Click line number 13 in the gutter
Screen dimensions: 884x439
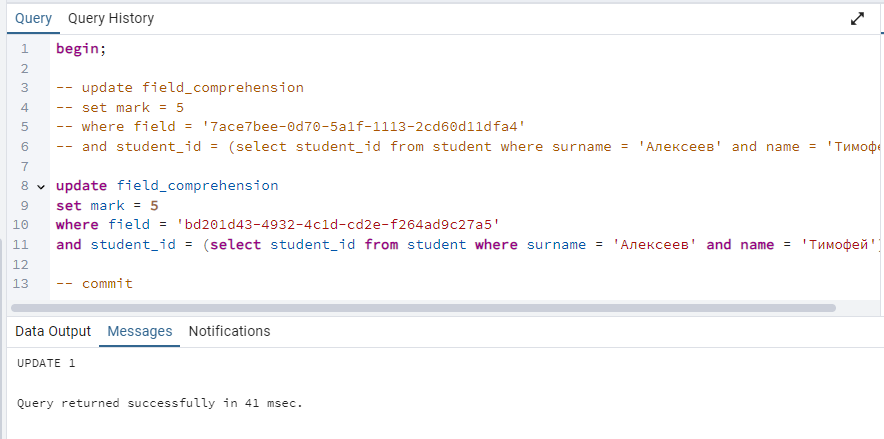pyautogui.click(x=20, y=283)
